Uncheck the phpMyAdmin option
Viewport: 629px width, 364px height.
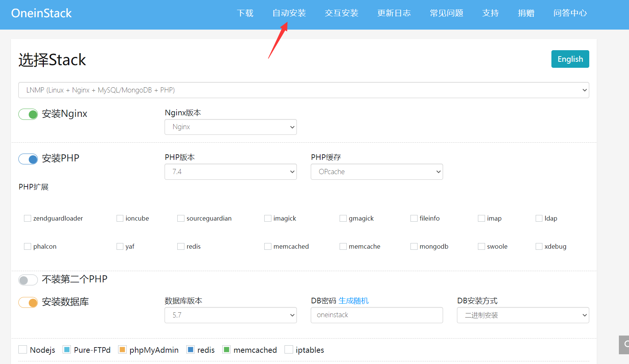tap(122, 349)
